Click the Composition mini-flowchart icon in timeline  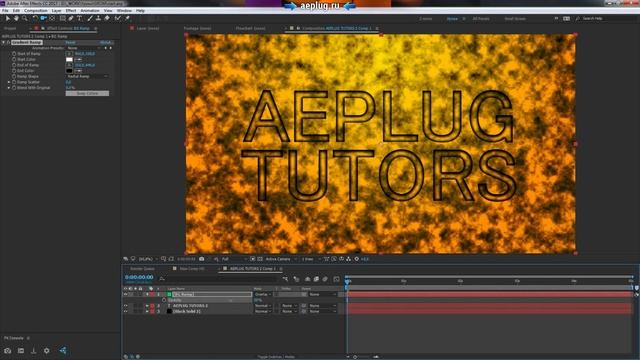(285, 279)
